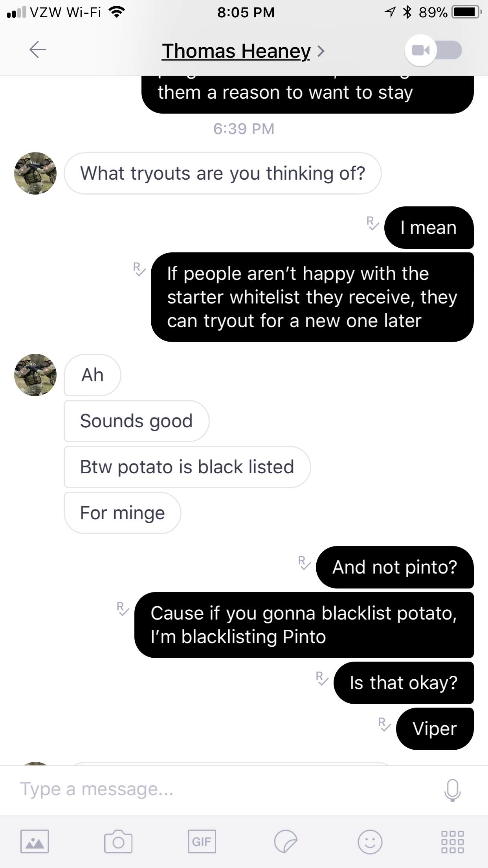Focus the Type a message field
This screenshot has width=488, height=868.
[x=228, y=789]
